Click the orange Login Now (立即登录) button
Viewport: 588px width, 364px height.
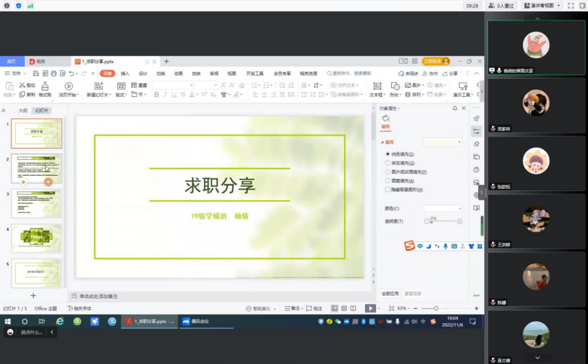436,61
